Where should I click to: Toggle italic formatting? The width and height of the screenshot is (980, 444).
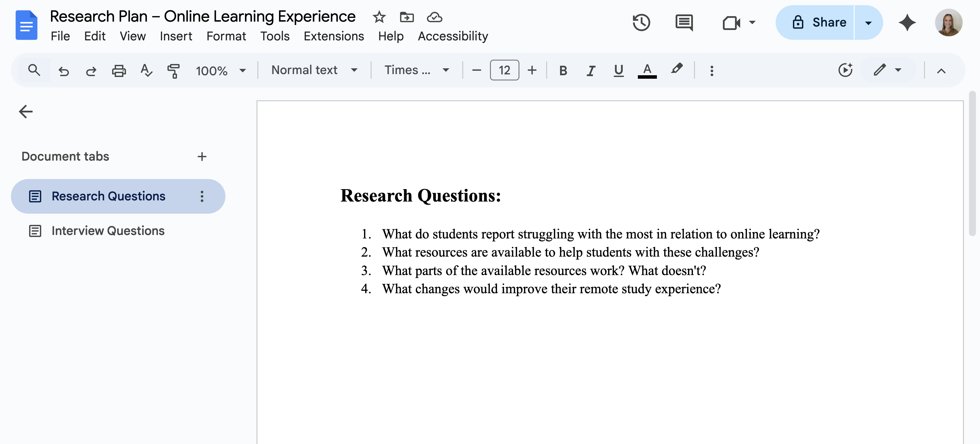(591, 70)
